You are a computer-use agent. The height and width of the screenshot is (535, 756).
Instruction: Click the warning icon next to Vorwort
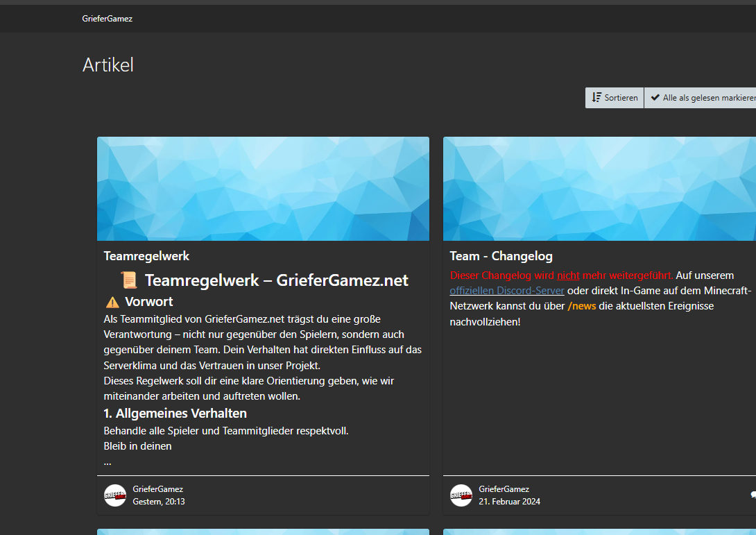click(x=112, y=302)
